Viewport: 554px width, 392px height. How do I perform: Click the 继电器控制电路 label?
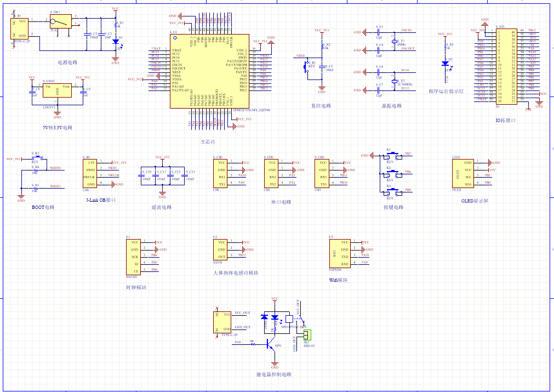pyautogui.click(x=274, y=374)
